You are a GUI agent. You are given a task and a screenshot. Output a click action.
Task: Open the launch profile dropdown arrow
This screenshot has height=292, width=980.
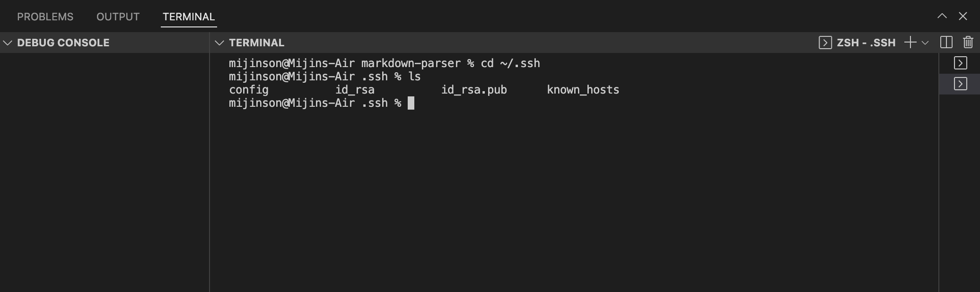point(925,43)
